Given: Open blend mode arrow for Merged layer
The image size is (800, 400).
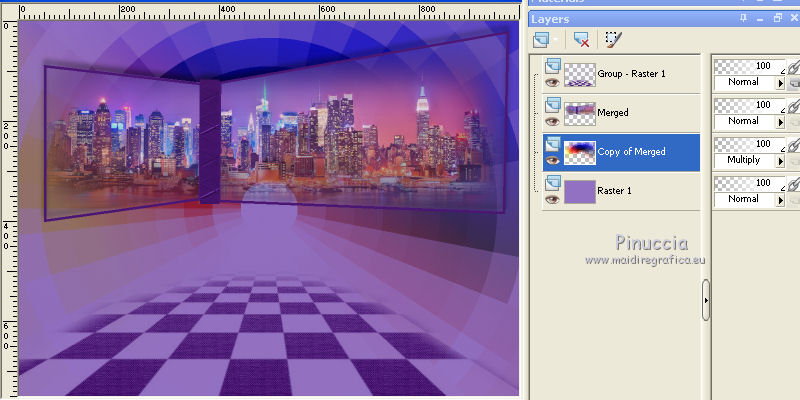Looking at the screenshot, I should point(780,122).
